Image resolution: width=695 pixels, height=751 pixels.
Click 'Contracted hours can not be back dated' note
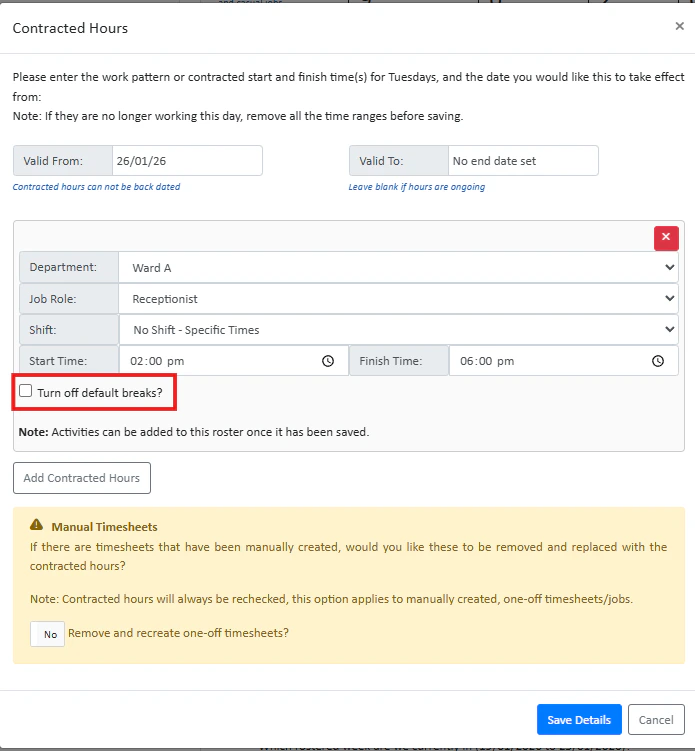[x=96, y=187]
